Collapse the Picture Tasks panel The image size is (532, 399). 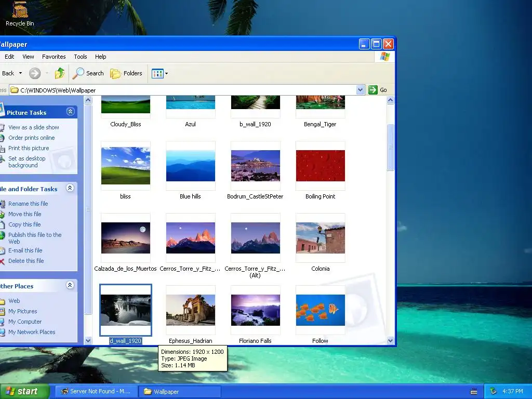coord(70,112)
